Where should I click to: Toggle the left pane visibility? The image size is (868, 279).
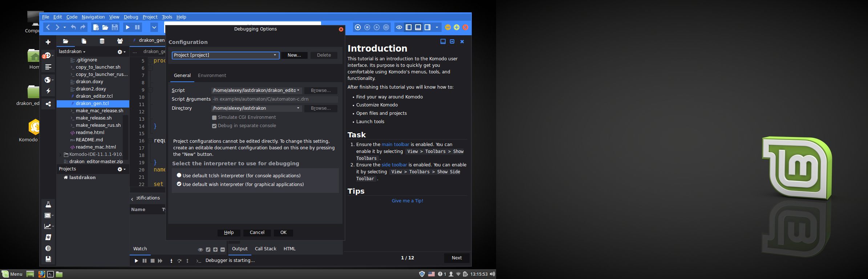(409, 27)
